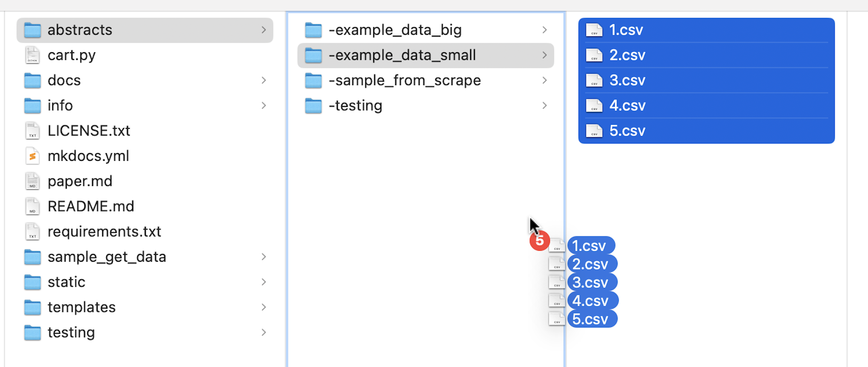Click the templates folder icon
The image size is (868, 367).
(x=32, y=307)
